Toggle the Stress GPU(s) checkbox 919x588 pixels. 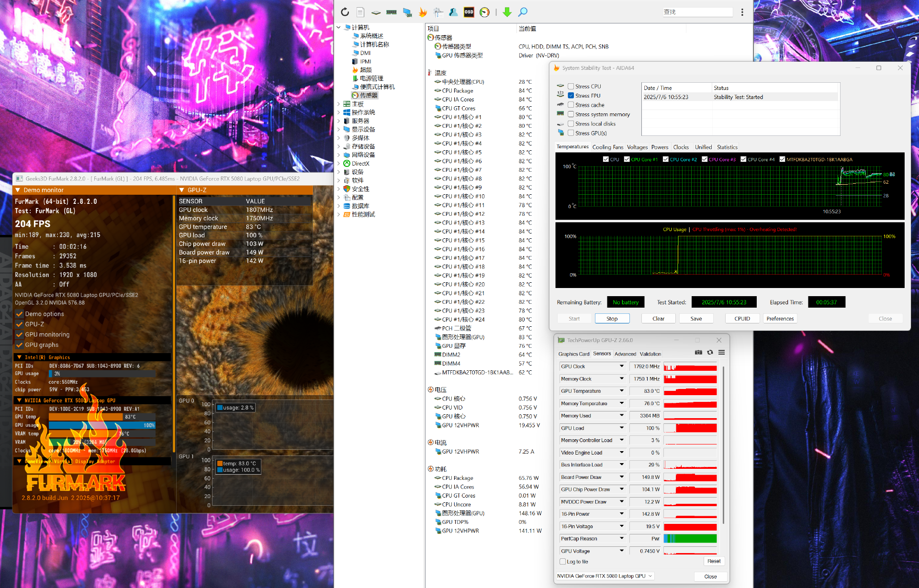pyautogui.click(x=571, y=133)
